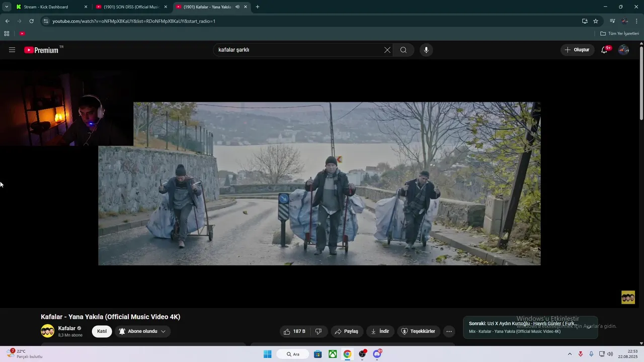The height and width of the screenshot is (362, 644).
Task: Click the Katıl join button
Action: coord(102,331)
